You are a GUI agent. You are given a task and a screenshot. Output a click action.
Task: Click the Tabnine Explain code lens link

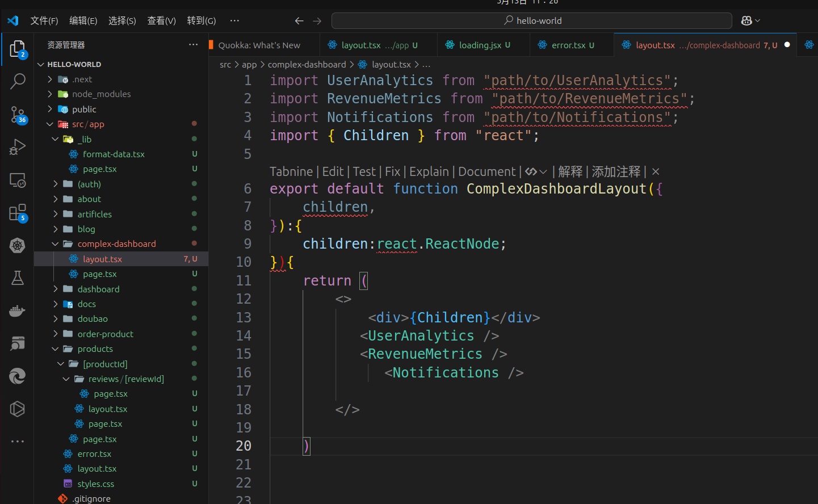point(429,172)
